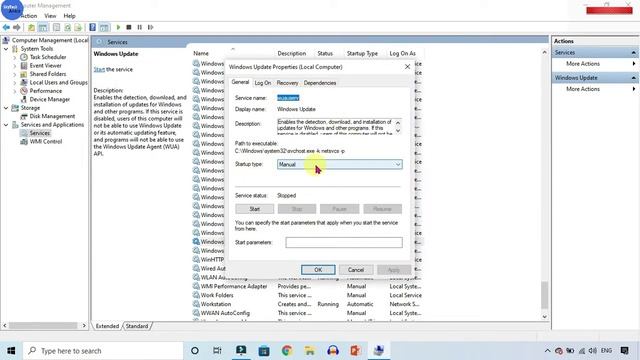Viewport: 640px width, 360px height.
Task: Open the Windows Start menu
Action: click(11, 351)
